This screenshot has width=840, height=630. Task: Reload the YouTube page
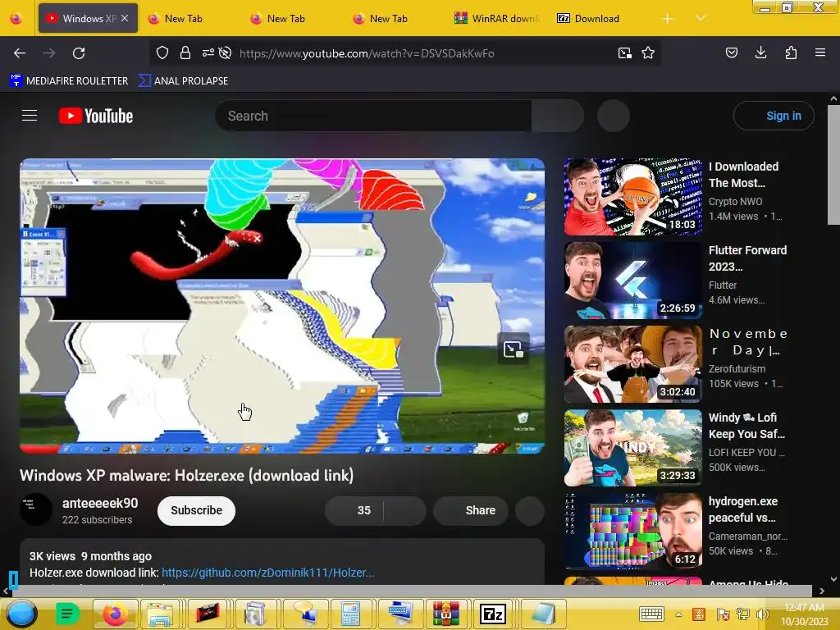coord(79,53)
